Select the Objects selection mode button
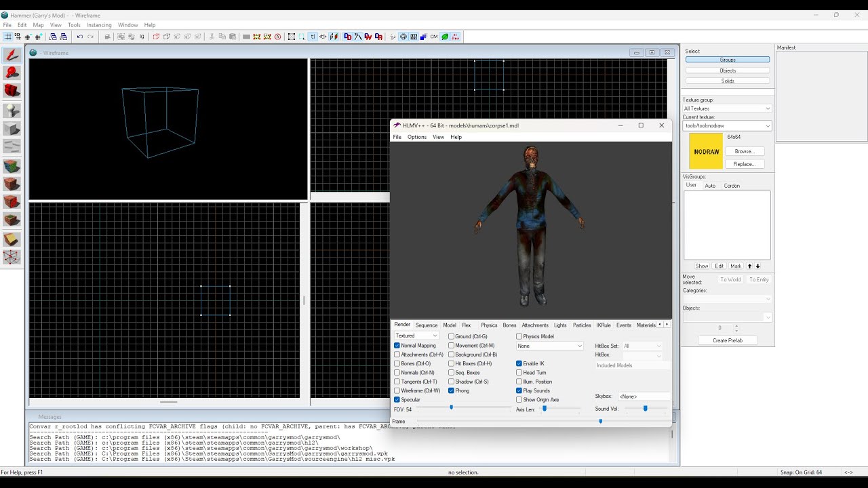This screenshot has width=868, height=488. coord(728,70)
